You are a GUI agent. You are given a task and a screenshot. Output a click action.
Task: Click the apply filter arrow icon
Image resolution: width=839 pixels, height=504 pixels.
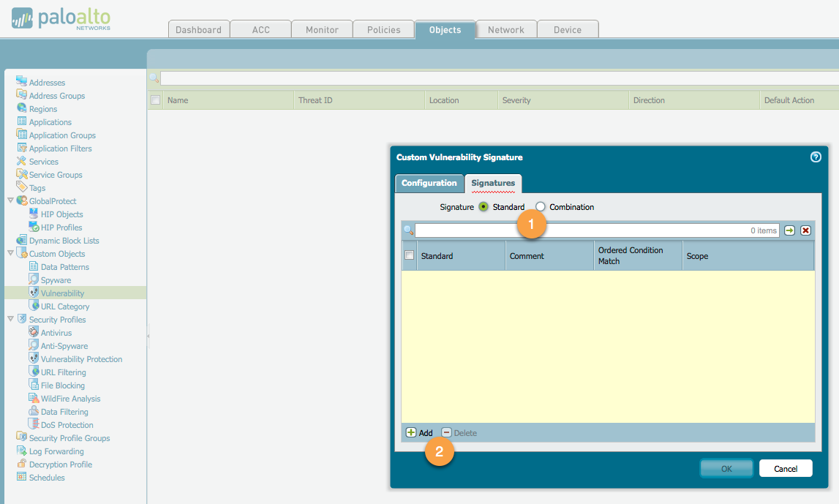pos(789,230)
